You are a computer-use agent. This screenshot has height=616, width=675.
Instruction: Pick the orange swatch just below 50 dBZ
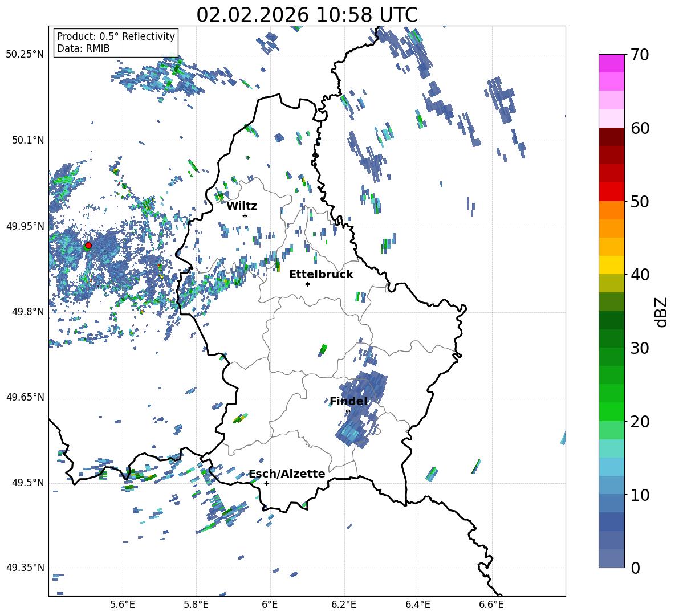pos(612,210)
